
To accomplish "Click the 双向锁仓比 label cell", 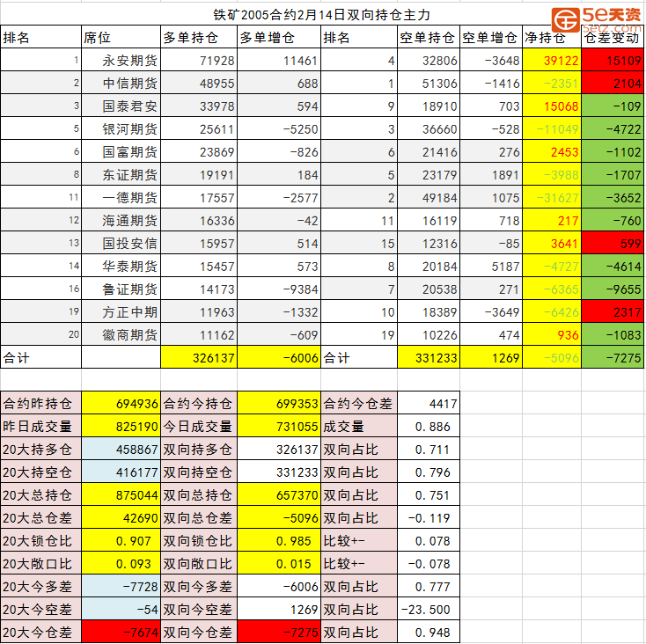I will pos(200,541).
